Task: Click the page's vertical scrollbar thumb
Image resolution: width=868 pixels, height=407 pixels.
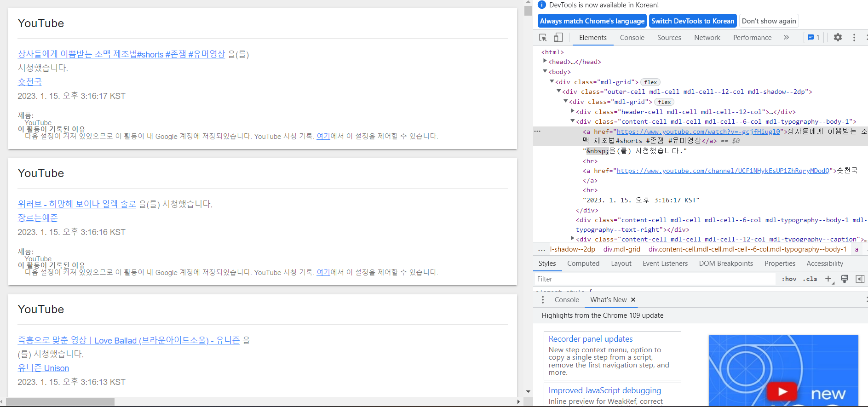Action: [x=528, y=11]
